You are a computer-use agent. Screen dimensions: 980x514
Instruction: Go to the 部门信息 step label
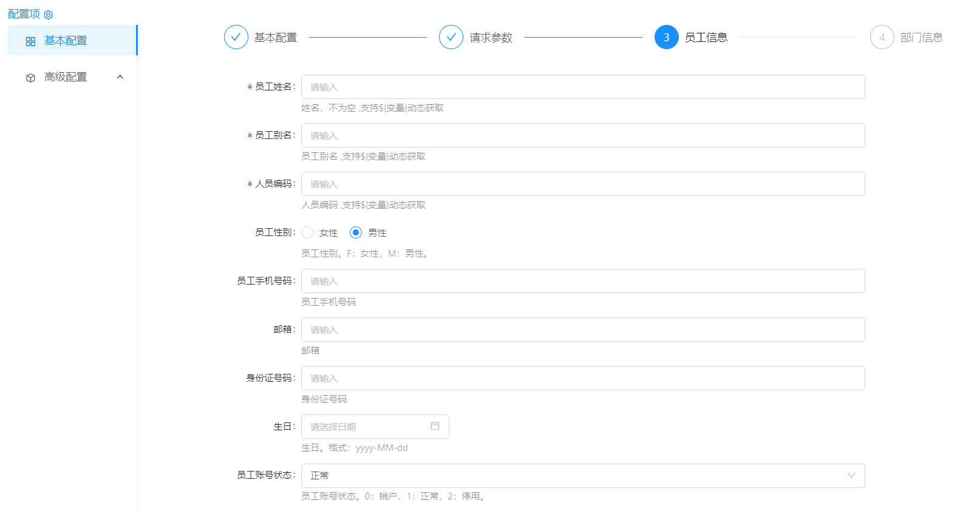(921, 38)
